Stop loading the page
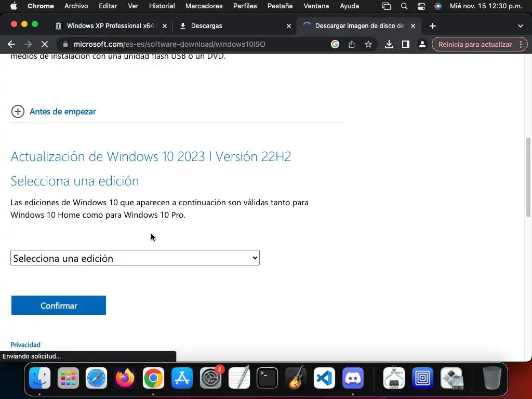Screen dimensions: 532x399 pyautogui.click(x=45, y=45)
